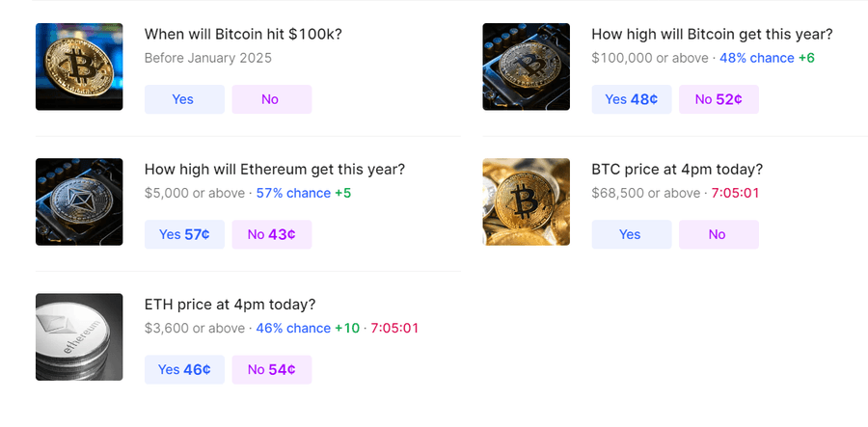The image size is (868, 427).
Task: Buy No on Bitcoin hitting $100k
Action: coord(271,99)
